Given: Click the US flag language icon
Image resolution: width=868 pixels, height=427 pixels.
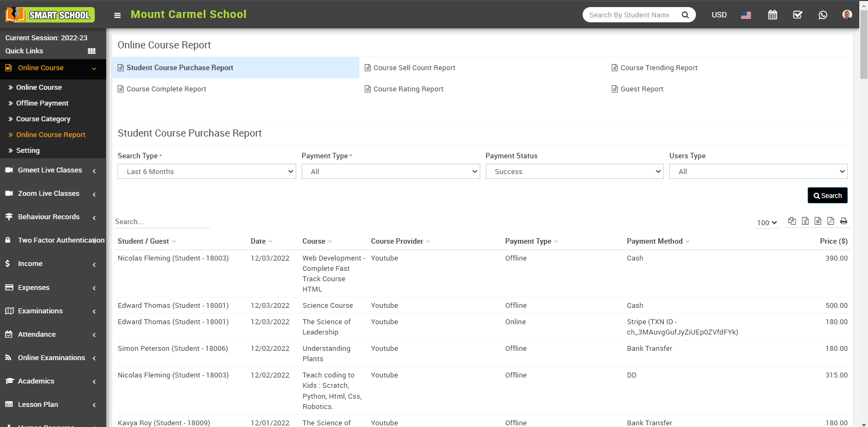Looking at the screenshot, I should (745, 15).
